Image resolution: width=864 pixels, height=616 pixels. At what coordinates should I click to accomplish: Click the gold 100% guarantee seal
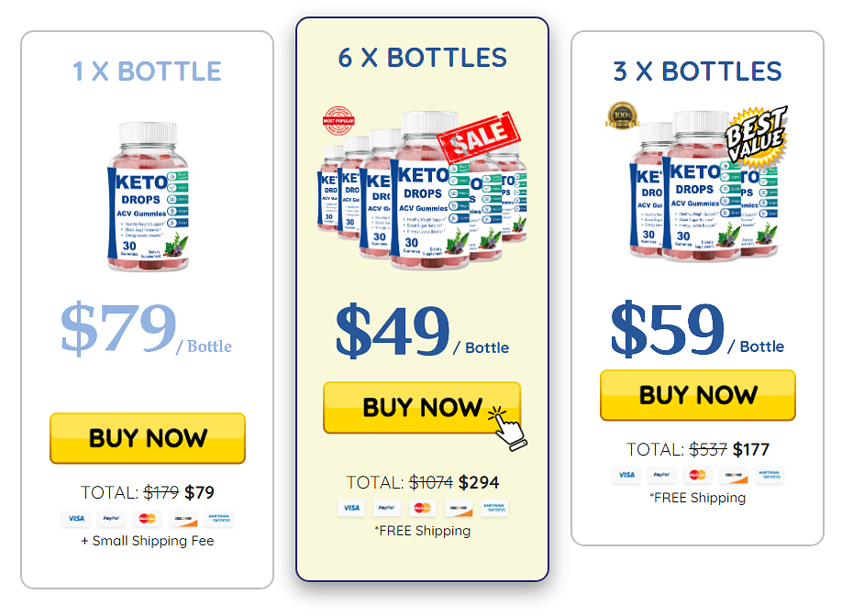coord(622,115)
